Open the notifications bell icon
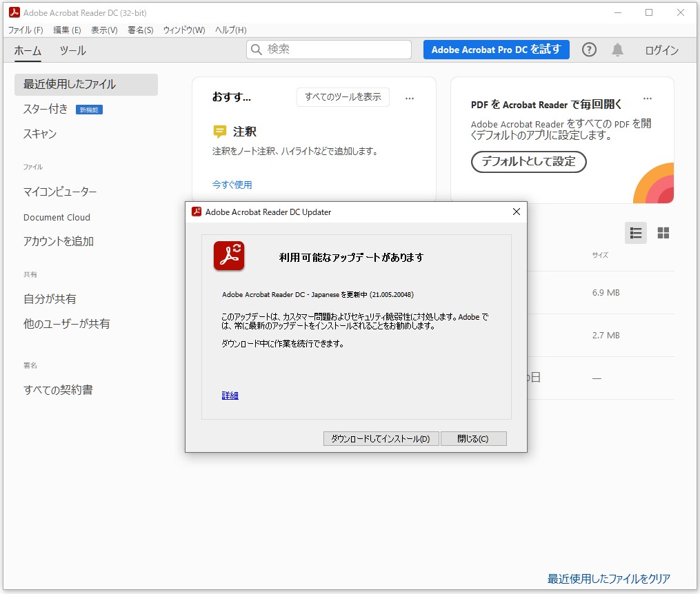Viewport: 700px width, 594px height. pyautogui.click(x=617, y=49)
